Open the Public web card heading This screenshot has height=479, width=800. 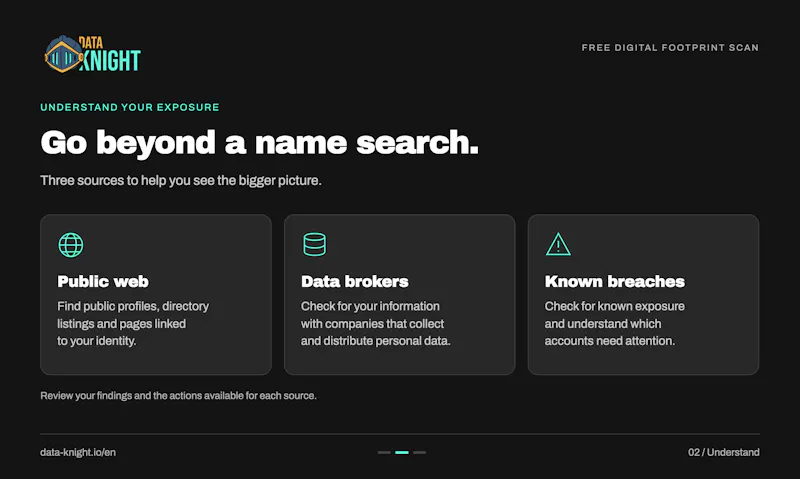103,281
